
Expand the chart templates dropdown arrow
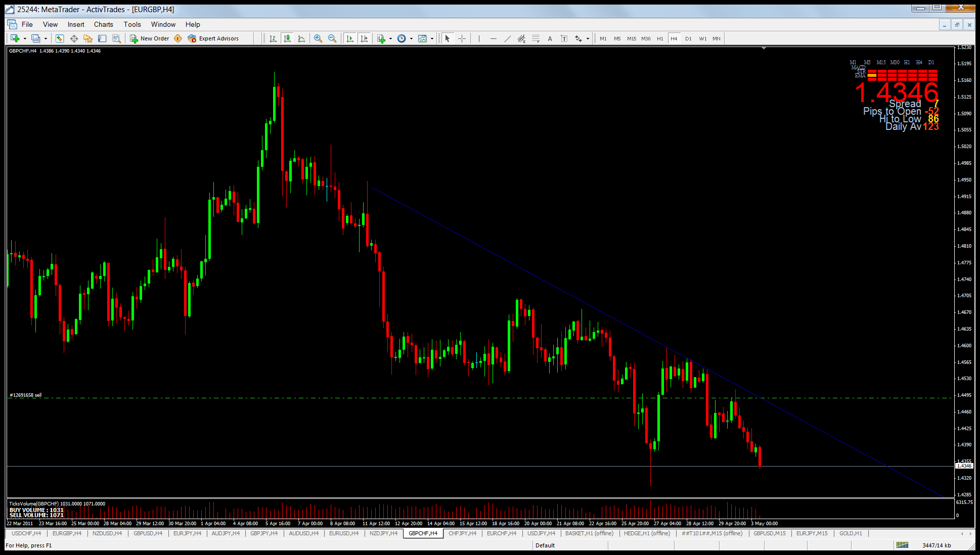tap(432, 38)
